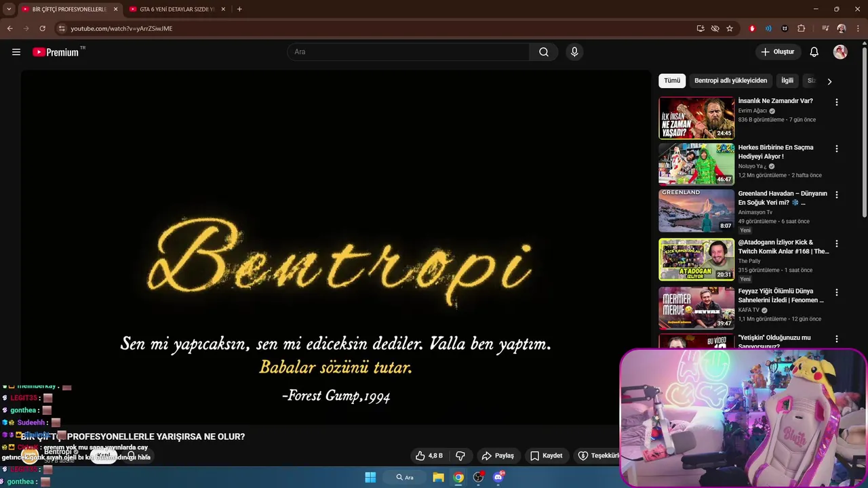The width and height of the screenshot is (868, 488).
Task: Open options for @Atadogann İzliyor Kick video
Action: click(837, 243)
